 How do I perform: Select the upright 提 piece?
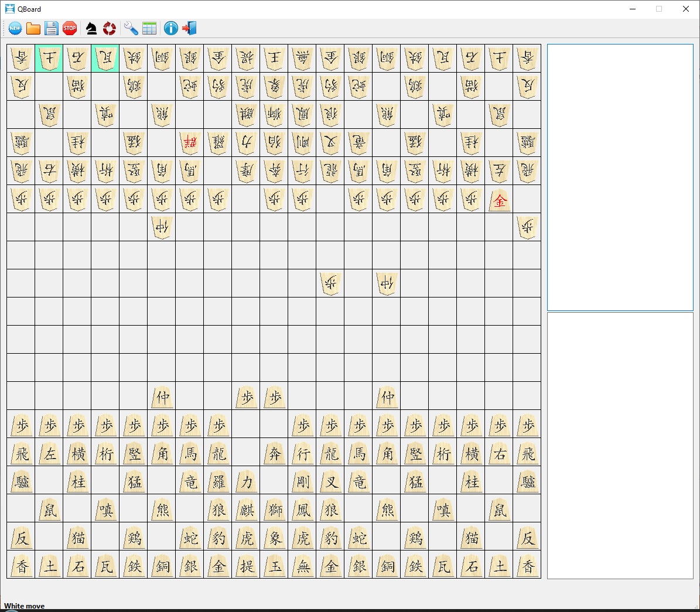pos(246,565)
